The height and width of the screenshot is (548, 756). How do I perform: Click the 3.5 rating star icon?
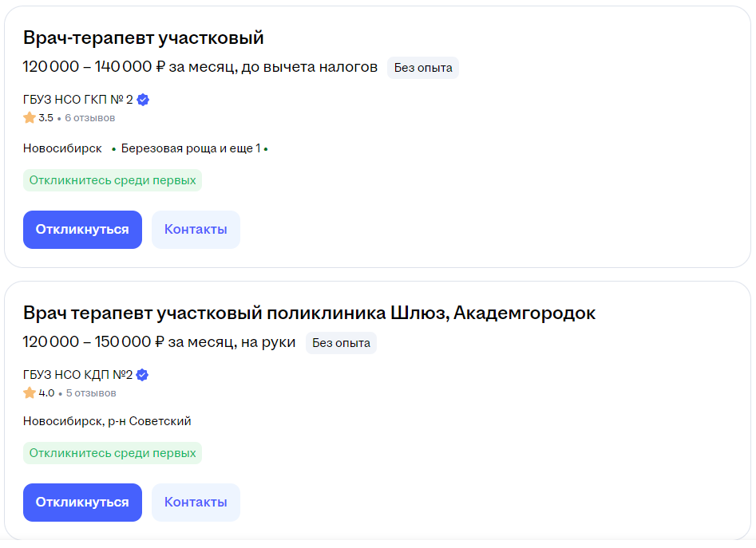click(x=30, y=117)
